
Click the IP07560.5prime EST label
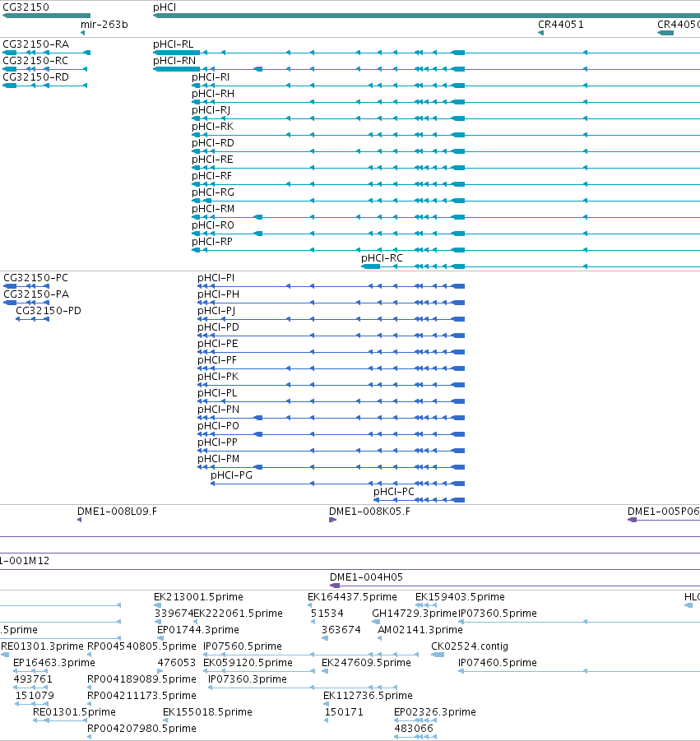coord(243,646)
